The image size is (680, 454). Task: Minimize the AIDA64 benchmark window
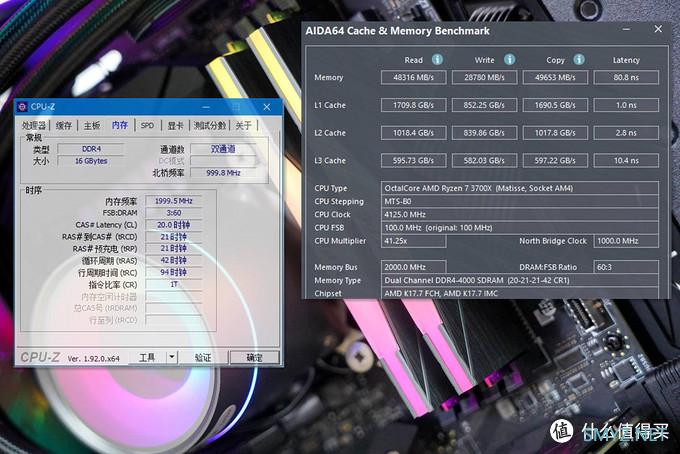[626, 29]
